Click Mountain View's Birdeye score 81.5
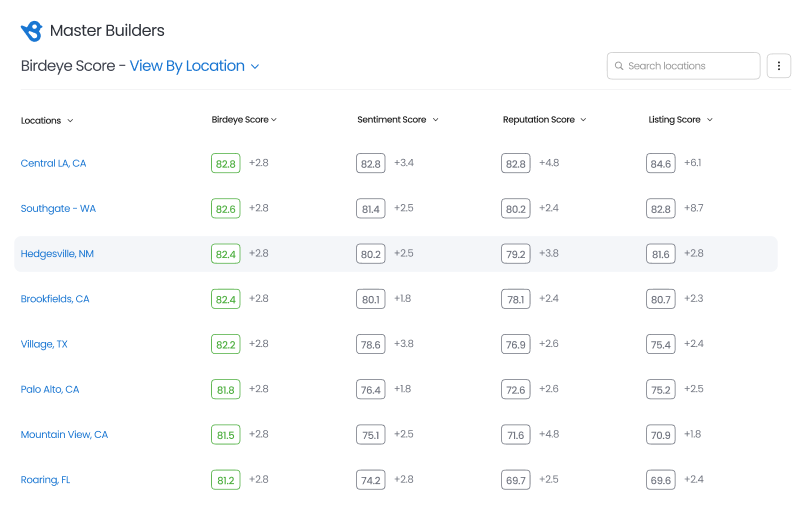The width and height of the screenshot is (812, 523). point(226,435)
